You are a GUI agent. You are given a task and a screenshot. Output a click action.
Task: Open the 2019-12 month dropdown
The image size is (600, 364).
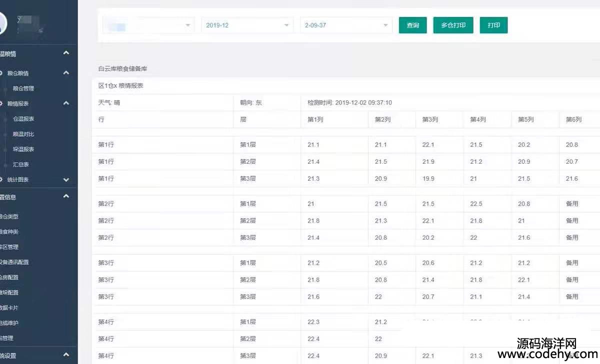click(247, 25)
